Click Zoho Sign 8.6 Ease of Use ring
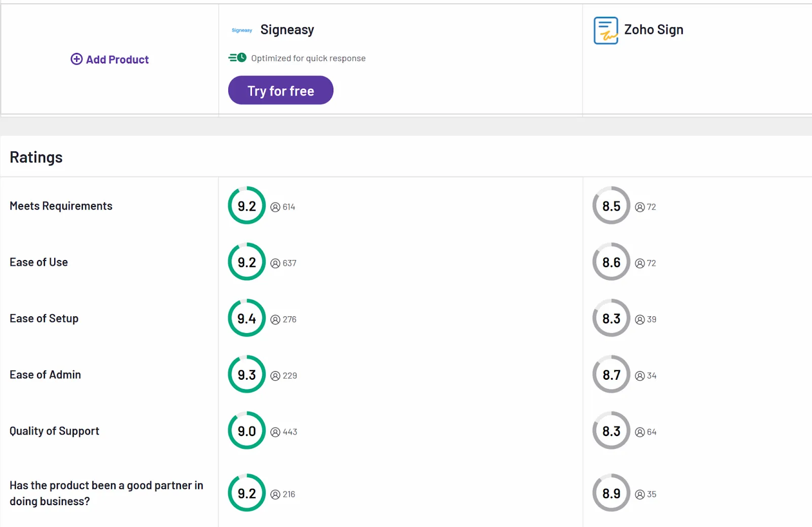Image resolution: width=812 pixels, height=527 pixels. [x=612, y=262]
